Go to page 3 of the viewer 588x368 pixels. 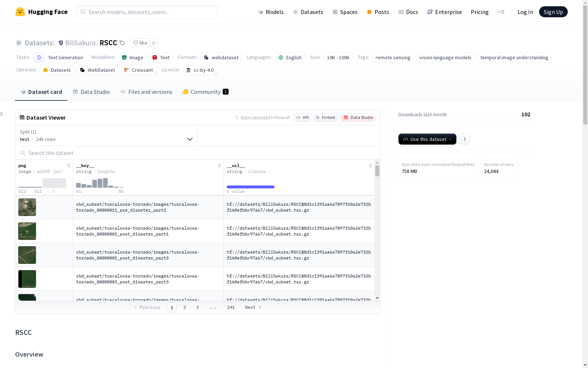pyautogui.click(x=197, y=307)
